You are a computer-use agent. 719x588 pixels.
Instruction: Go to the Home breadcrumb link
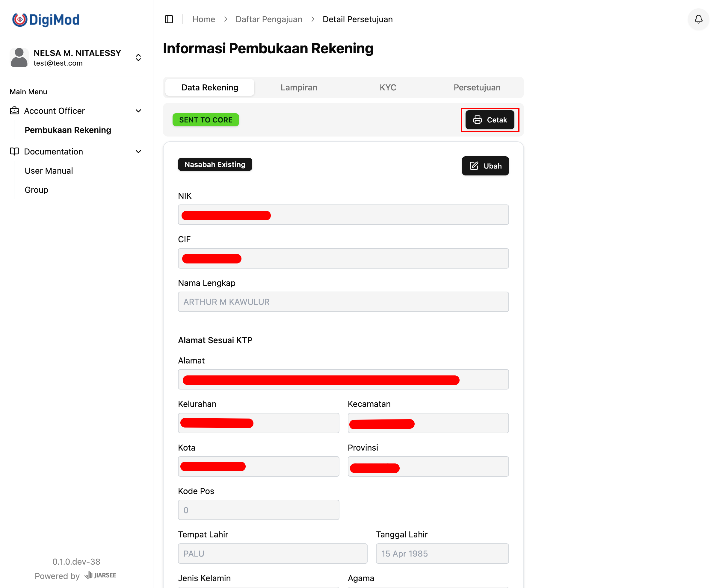tap(203, 19)
